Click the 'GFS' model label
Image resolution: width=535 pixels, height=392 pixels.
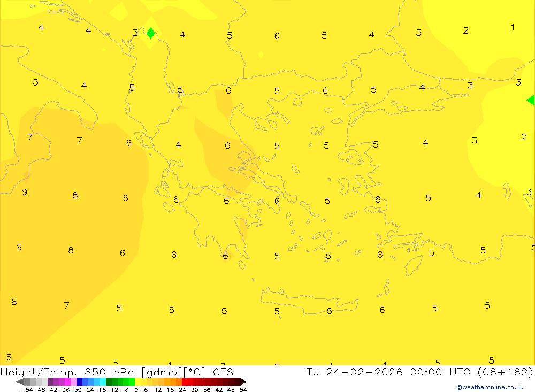coord(223,372)
